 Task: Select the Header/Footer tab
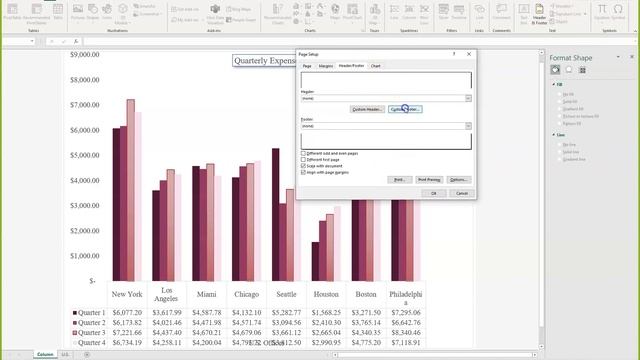pos(351,66)
